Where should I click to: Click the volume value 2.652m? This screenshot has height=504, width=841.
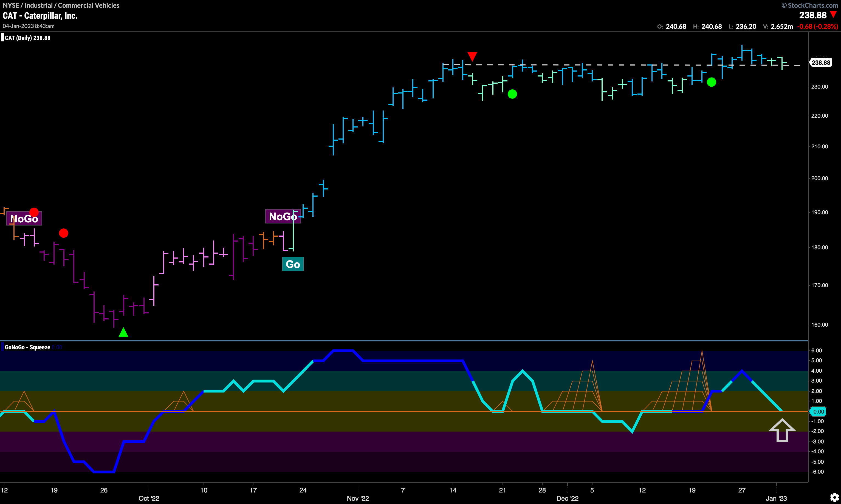coord(782,27)
